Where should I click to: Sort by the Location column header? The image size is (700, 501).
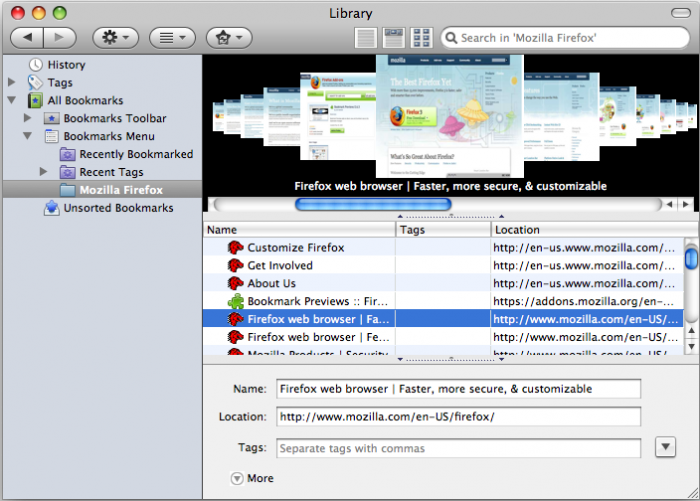[594, 230]
